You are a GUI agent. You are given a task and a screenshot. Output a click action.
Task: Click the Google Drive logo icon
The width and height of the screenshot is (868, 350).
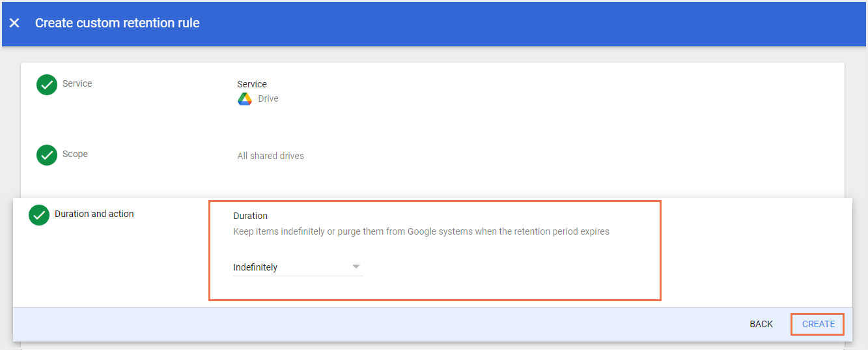coord(245,99)
